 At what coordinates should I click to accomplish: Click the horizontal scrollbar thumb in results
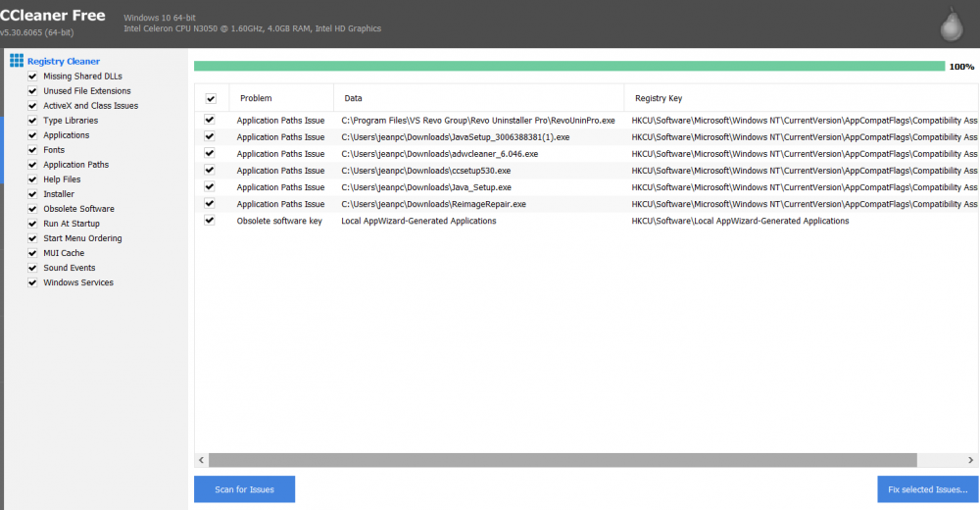click(563, 460)
